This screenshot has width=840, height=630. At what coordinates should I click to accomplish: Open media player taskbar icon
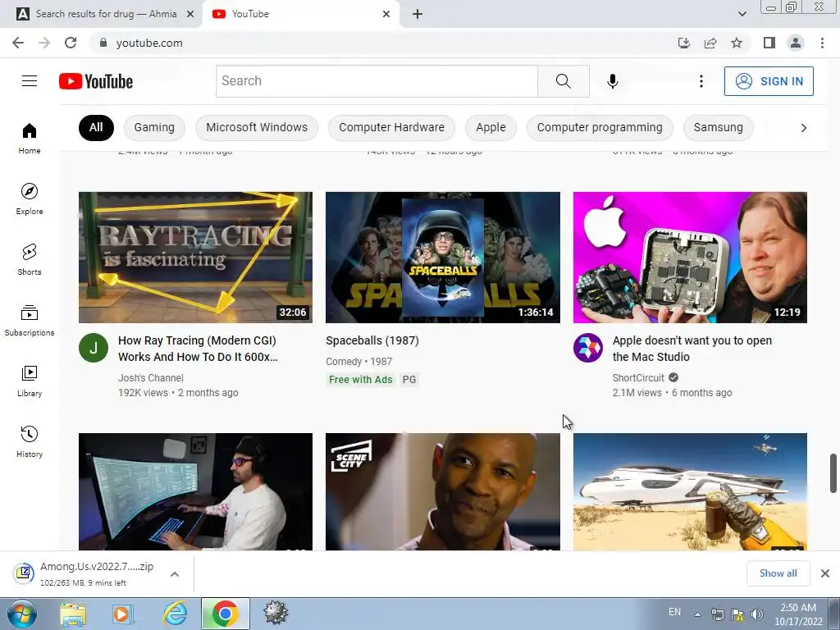(x=123, y=614)
